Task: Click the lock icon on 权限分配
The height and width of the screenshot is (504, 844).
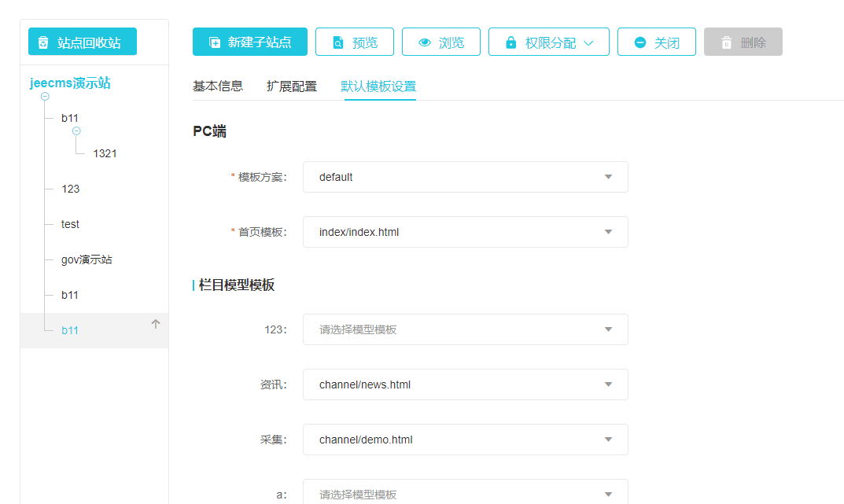Action: point(510,42)
